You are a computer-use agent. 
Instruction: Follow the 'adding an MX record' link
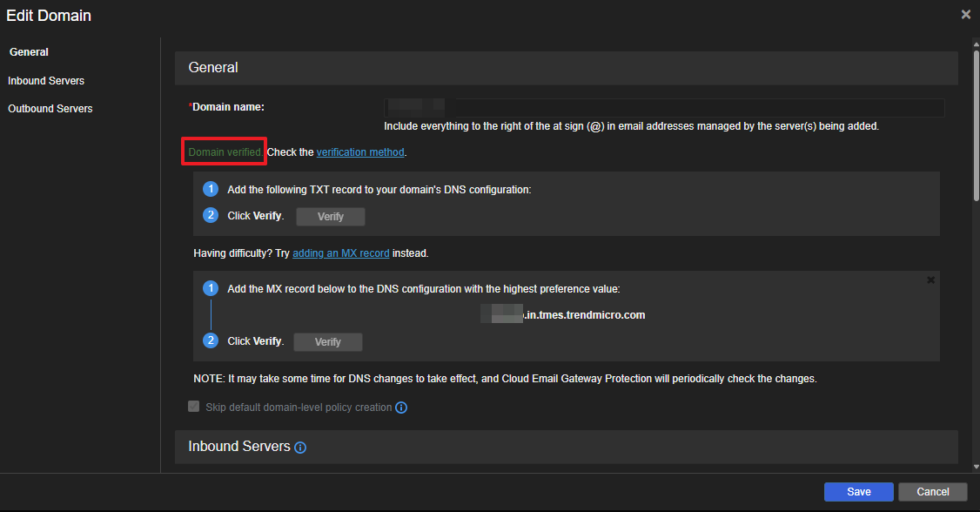pyautogui.click(x=340, y=253)
